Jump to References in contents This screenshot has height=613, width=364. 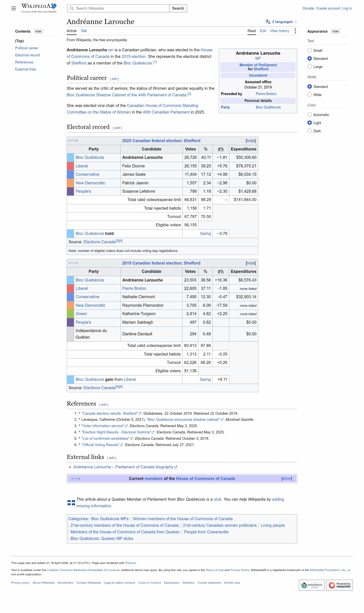point(24,62)
